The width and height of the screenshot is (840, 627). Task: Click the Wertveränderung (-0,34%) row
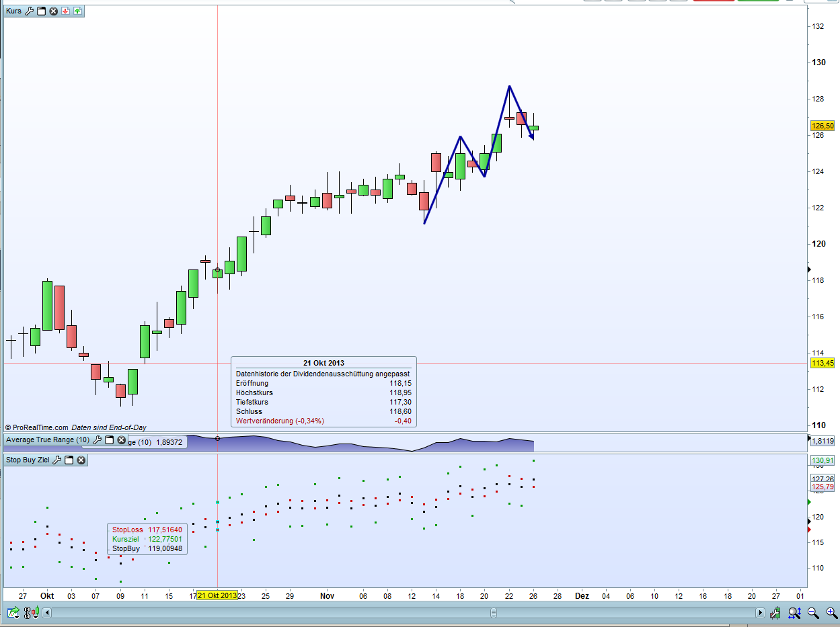click(323, 421)
